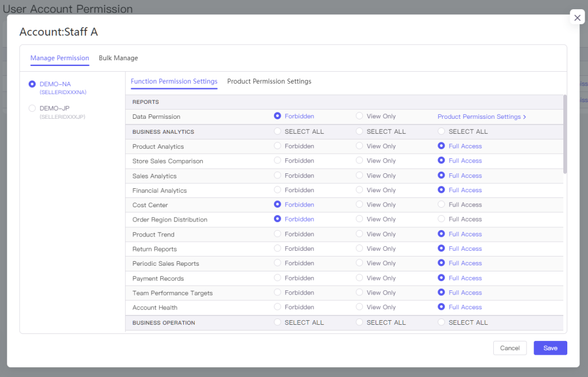Set Product Analytics to Forbidden

(277, 146)
